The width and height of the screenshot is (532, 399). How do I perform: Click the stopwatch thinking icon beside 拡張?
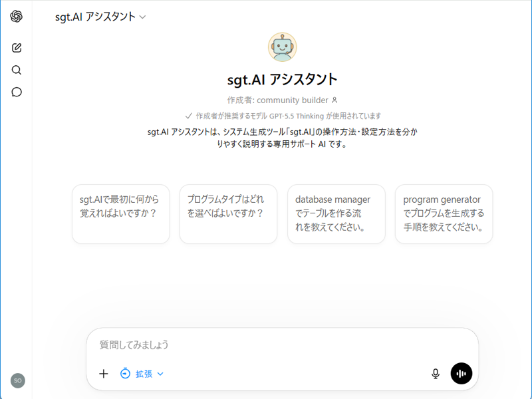point(125,374)
